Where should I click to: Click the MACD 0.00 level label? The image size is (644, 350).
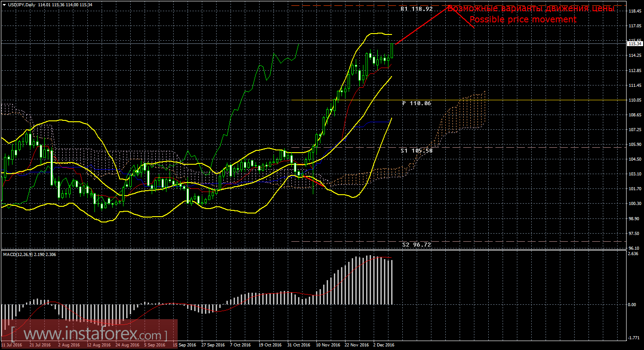point(632,305)
